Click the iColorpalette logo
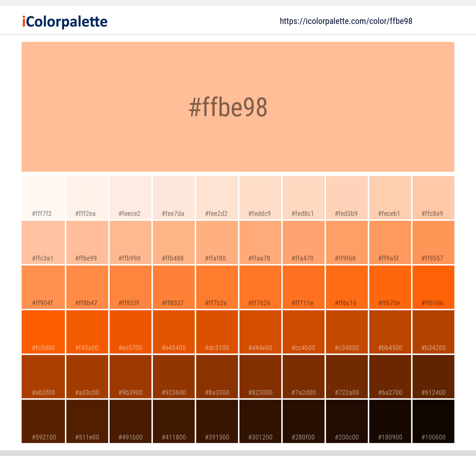Screen dimensions: 476x456 [65, 22]
